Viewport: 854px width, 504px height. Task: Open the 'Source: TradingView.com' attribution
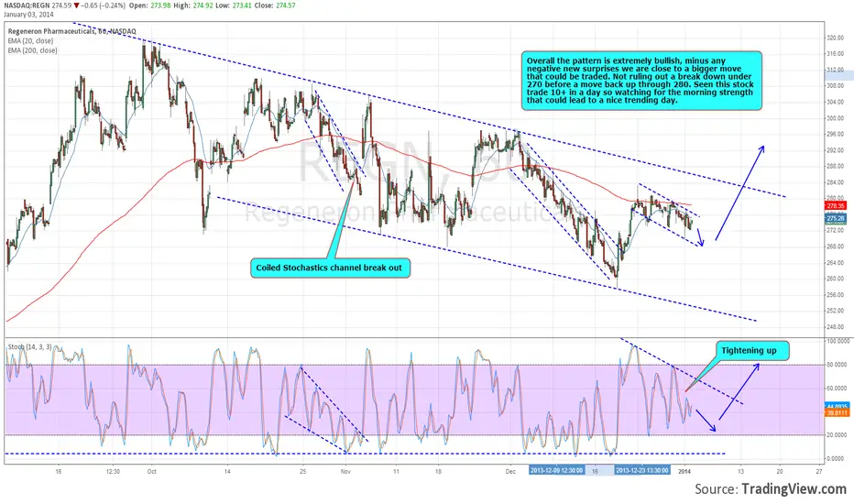(770, 488)
